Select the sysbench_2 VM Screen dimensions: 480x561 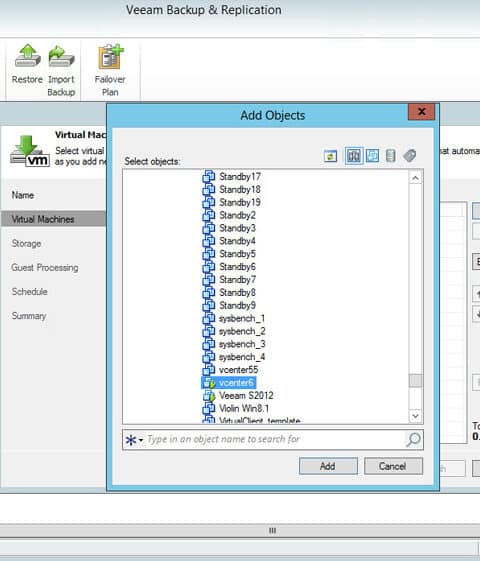(x=242, y=331)
